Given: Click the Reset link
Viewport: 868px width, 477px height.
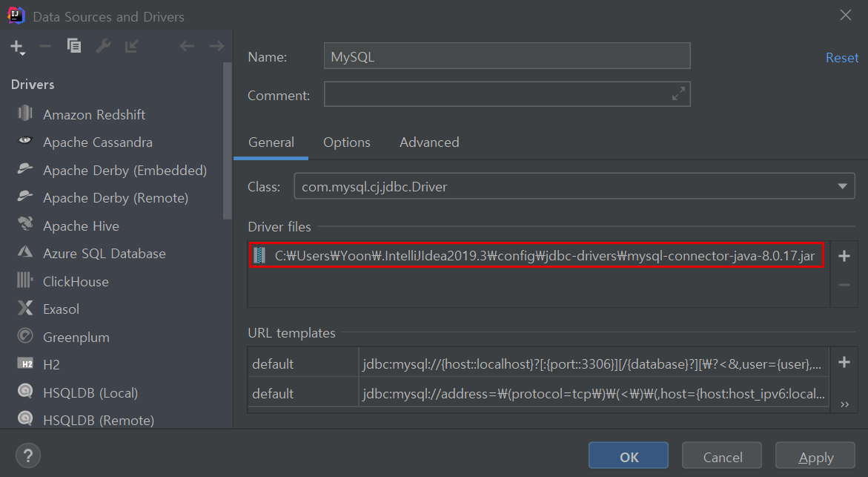Looking at the screenshot, I should pyautogui.click(x=841, y=58).
